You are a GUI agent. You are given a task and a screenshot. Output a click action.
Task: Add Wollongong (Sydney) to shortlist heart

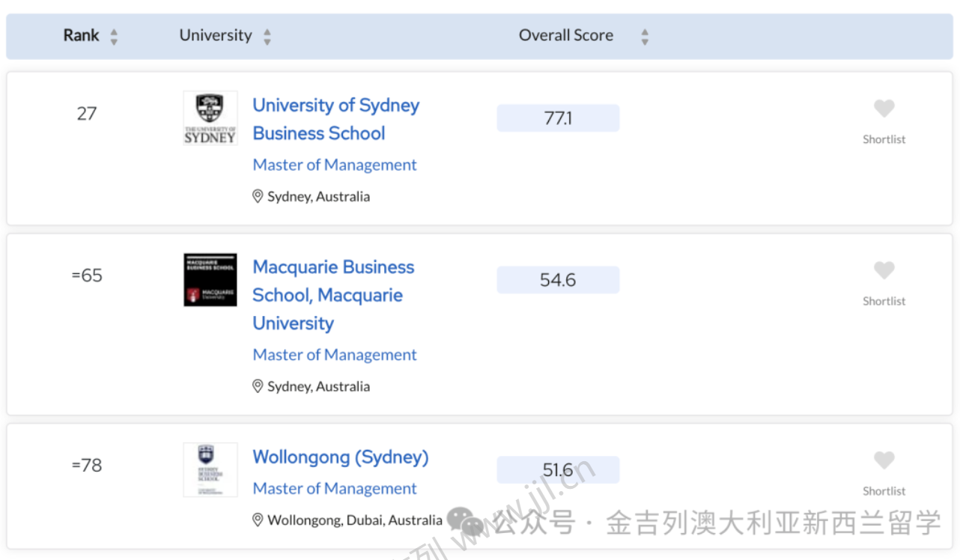click(884, 460)
